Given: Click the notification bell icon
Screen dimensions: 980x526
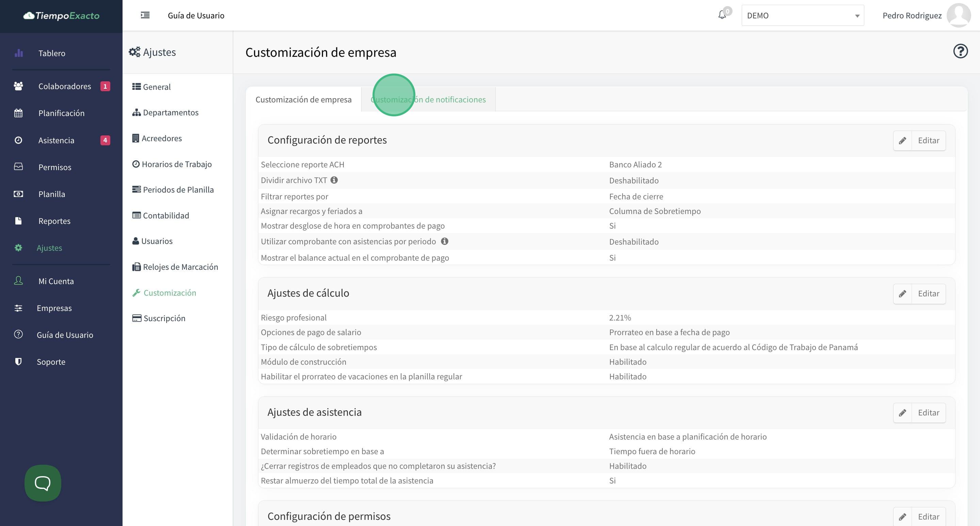Looking at the screenshot, I should (722, 15).
